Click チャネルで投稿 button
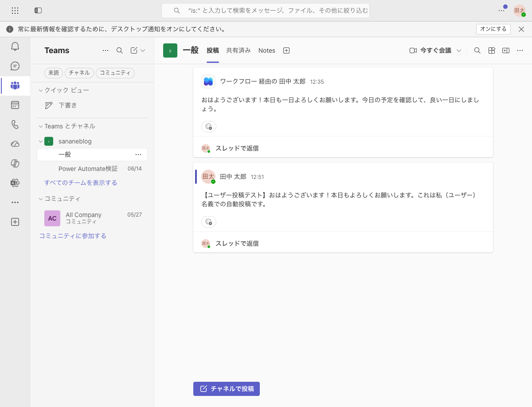Image resolution: width=532 pixels, height=407 pixels. pyautogui.click(x=227, y=389)
